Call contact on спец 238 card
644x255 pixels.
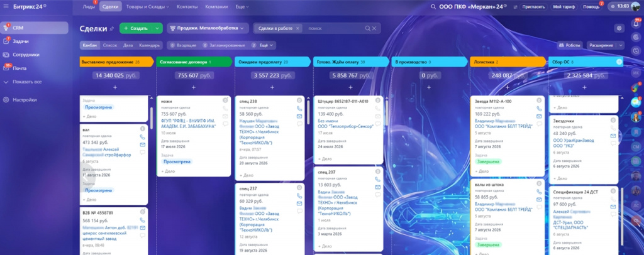(299, 109)
